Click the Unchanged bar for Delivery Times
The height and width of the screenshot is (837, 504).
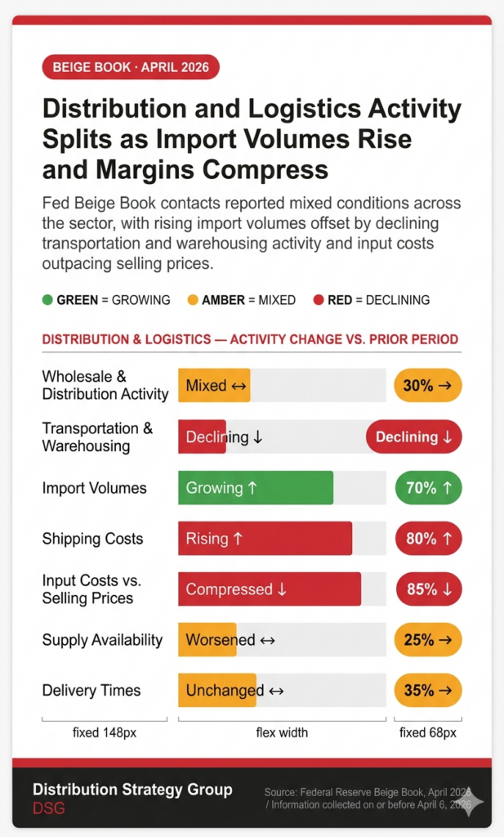[x=217, y=691]
